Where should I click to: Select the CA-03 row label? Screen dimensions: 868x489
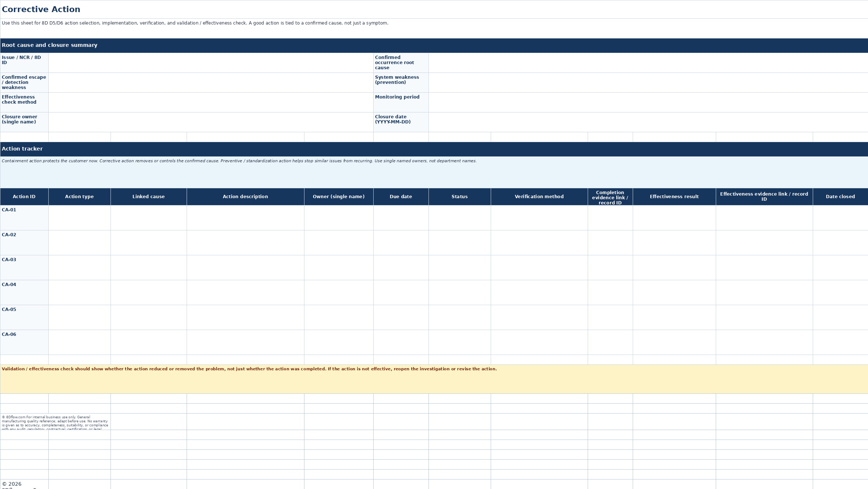24,267
